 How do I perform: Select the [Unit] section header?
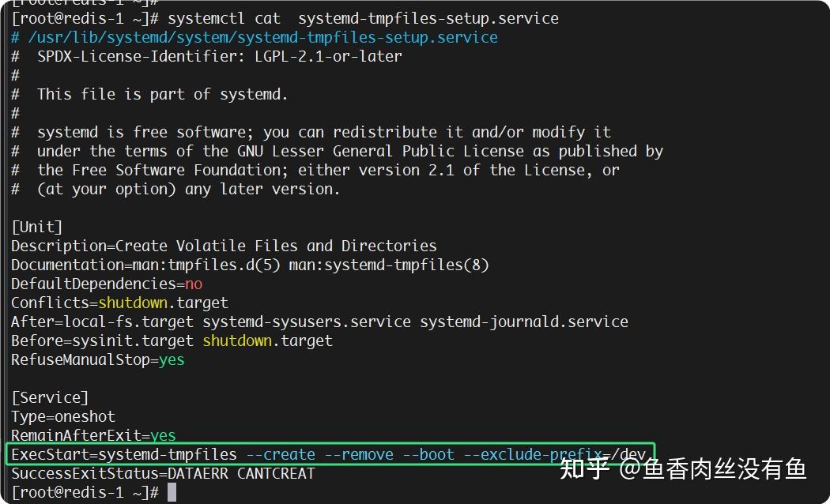point(36,227)
